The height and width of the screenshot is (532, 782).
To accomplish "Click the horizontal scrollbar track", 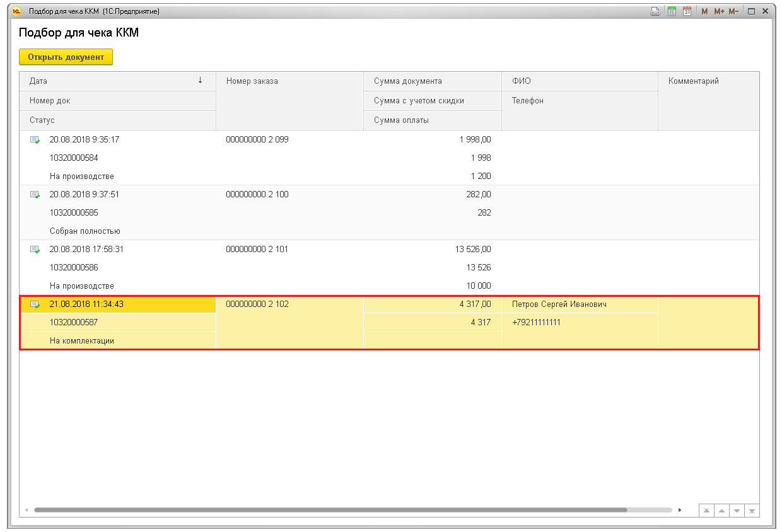I will pyautogui.click(x=650, y=509).
